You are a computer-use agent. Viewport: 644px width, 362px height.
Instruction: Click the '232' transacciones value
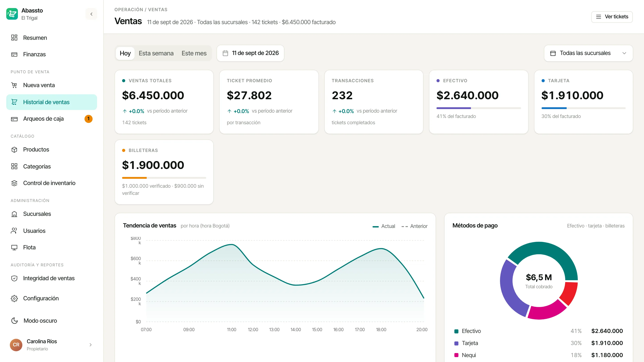342,95
